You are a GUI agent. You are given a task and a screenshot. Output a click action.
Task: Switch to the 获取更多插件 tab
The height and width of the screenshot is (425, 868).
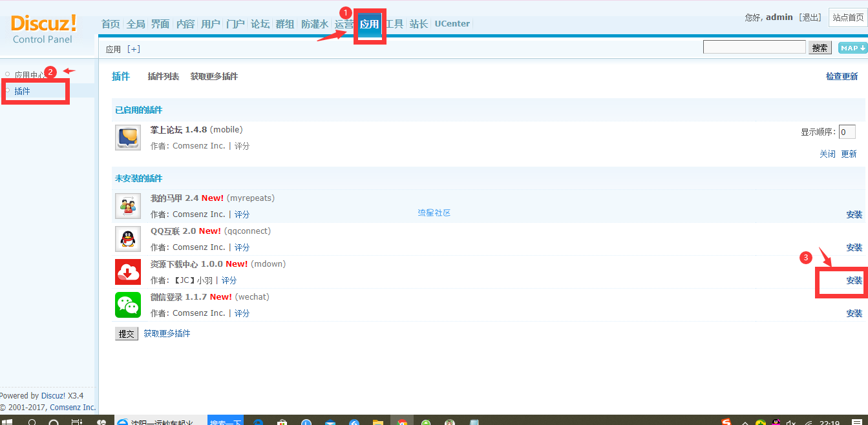214,76
